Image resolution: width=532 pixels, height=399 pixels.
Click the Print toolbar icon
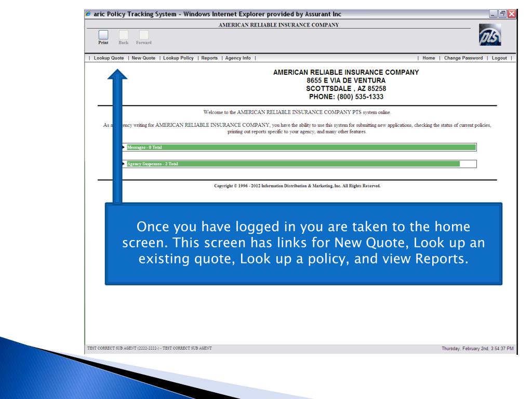click(103, 37)
